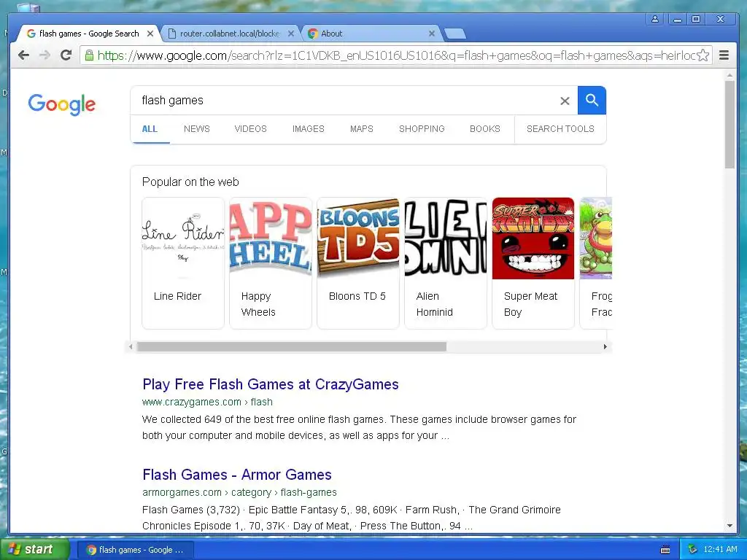Open the BOOKS search filter
The height and width of the screenshot is (560, 747).
point(485,129)
